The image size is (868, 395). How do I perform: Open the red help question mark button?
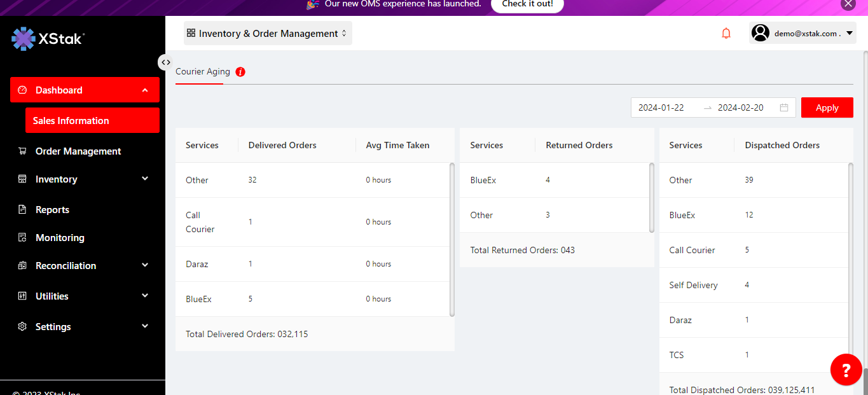click(846, 370)
